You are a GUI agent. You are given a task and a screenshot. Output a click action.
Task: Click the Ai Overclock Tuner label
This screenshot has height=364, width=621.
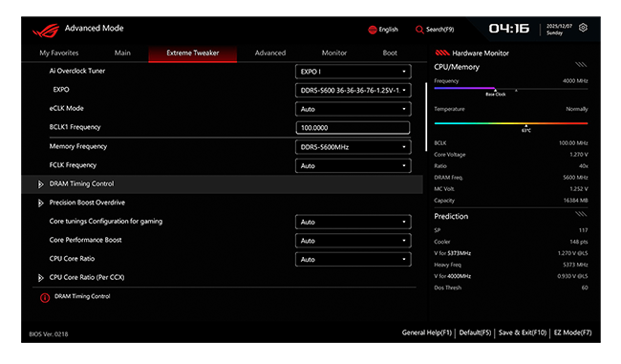coord(77,71)
